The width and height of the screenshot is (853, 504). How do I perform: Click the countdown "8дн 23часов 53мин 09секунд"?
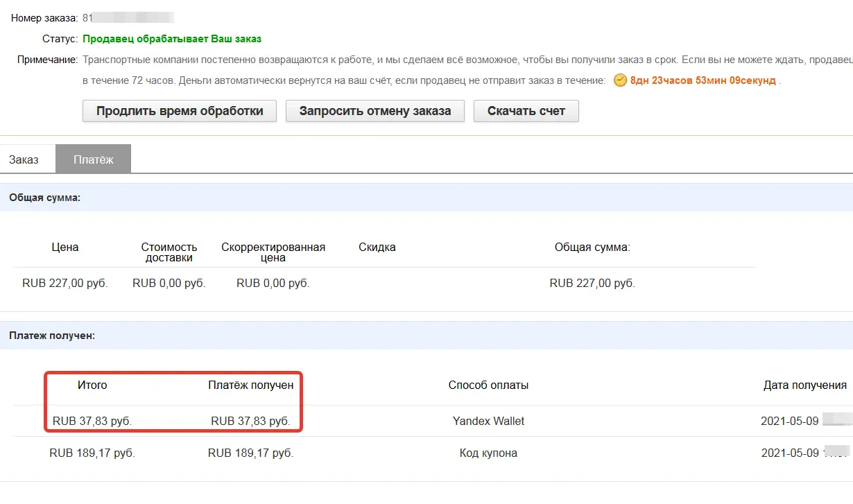[x=703, y=80]
